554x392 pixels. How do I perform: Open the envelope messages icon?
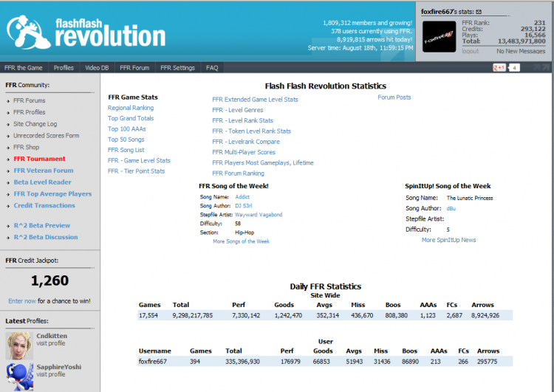click(479, 12)
